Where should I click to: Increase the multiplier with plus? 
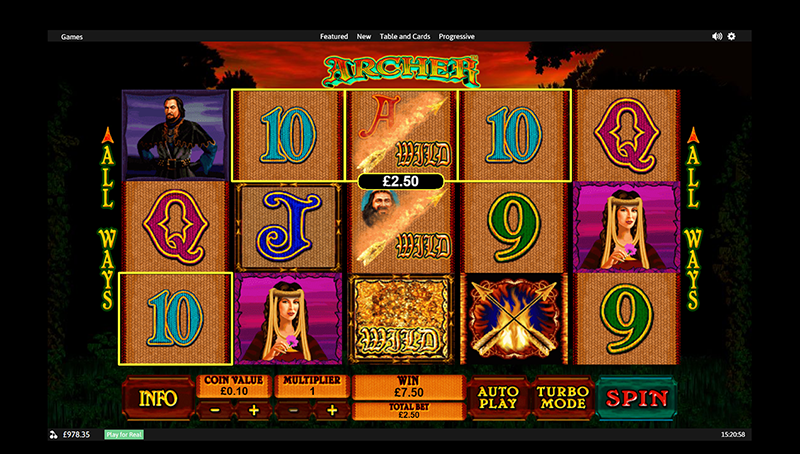click(x=332, y=410)
